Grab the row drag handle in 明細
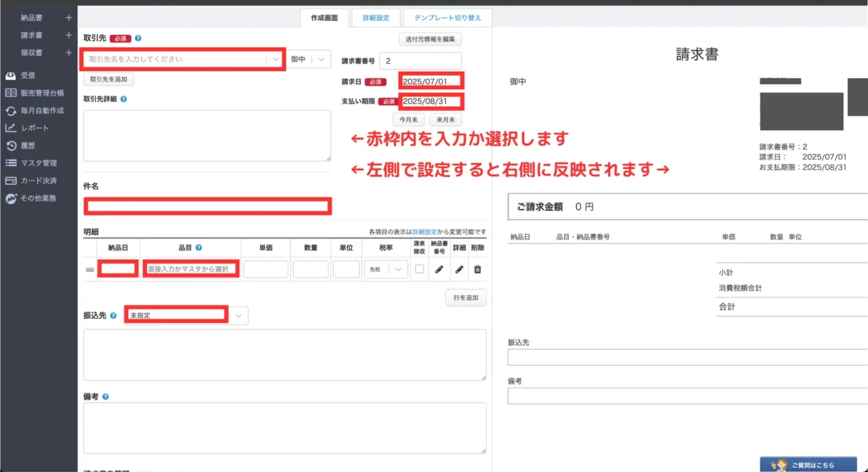This screenshot has height=472, width=868. pyautogui.click(x=90, y=270)
